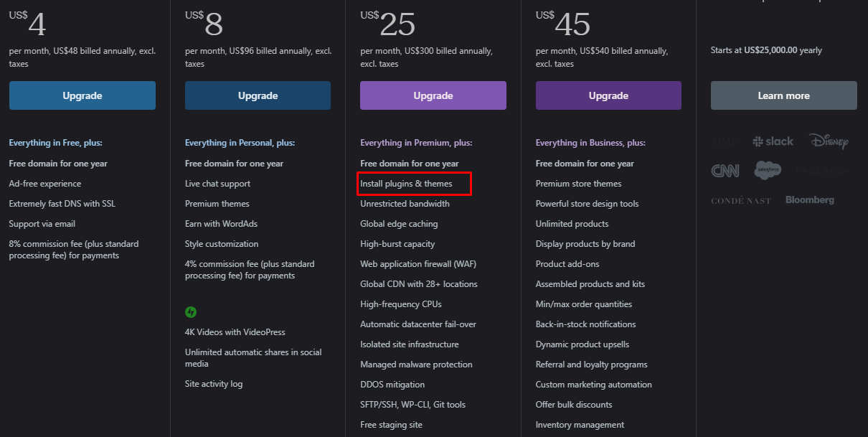Click the green Jetpack icon in Premium column
Viewport: 868px width, 437px height.
[191, 312]
